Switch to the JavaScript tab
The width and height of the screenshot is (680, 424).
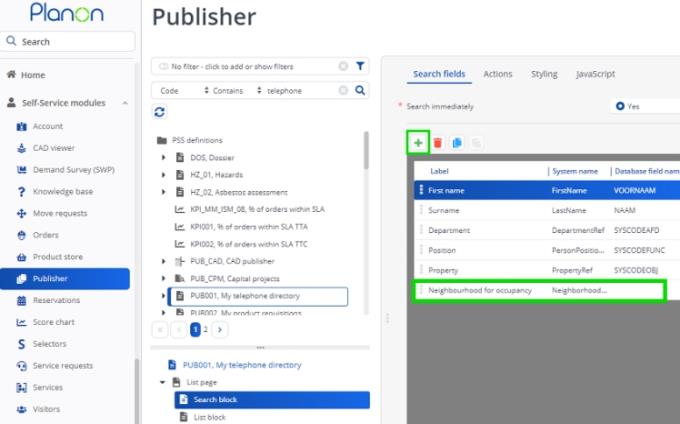tap(595, 74)
